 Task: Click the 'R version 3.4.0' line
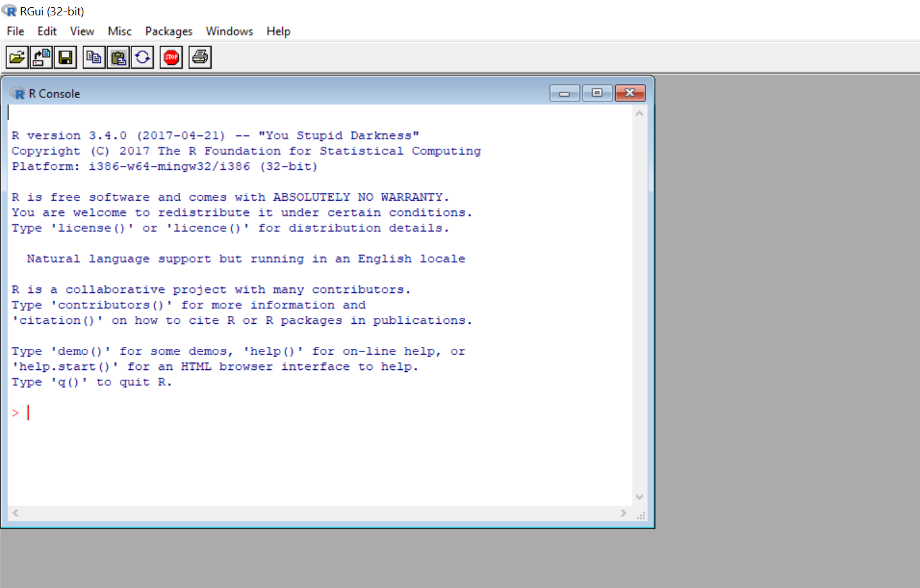pos(216,136)
